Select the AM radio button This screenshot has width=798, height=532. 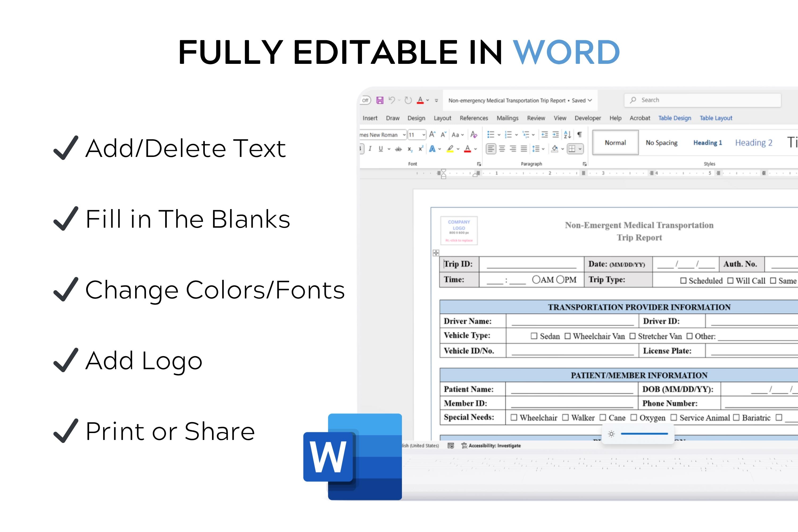click(x=536, y=280)
